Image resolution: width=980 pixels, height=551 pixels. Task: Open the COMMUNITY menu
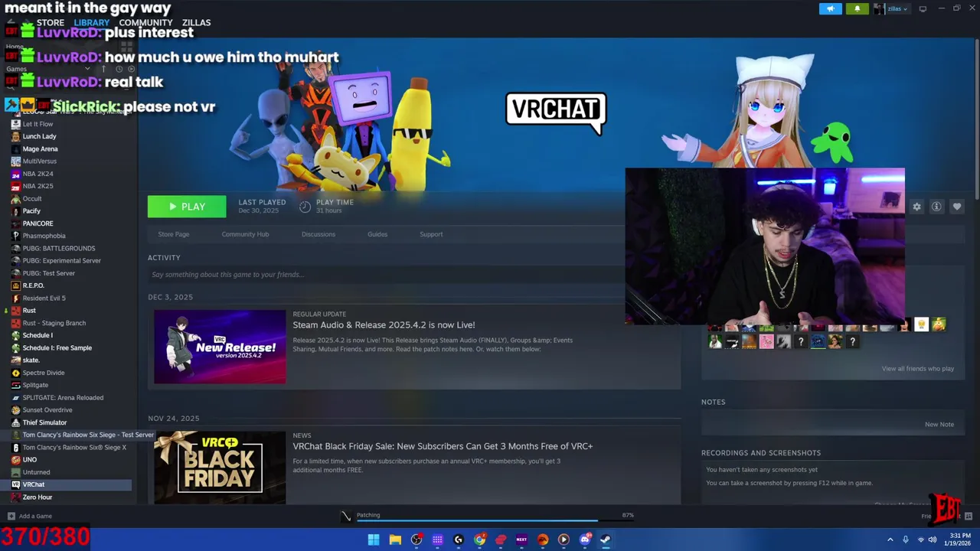(x=145, y=22)
